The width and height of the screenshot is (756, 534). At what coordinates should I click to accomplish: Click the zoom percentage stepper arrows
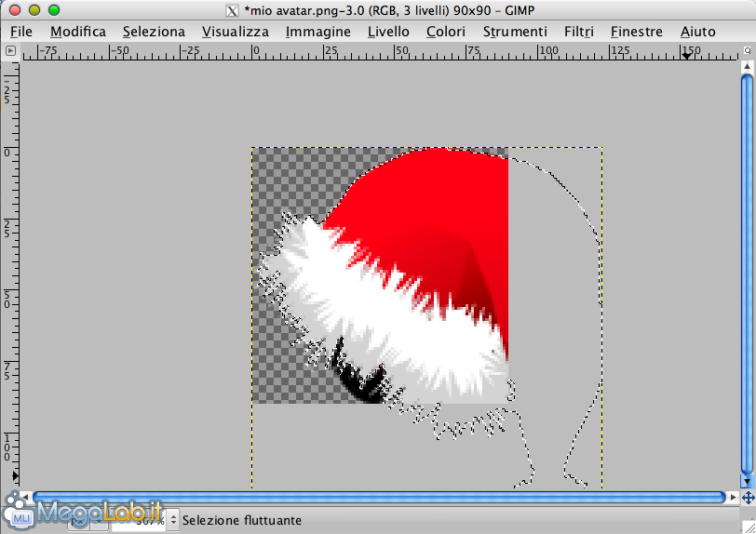[x=173, y=520]
